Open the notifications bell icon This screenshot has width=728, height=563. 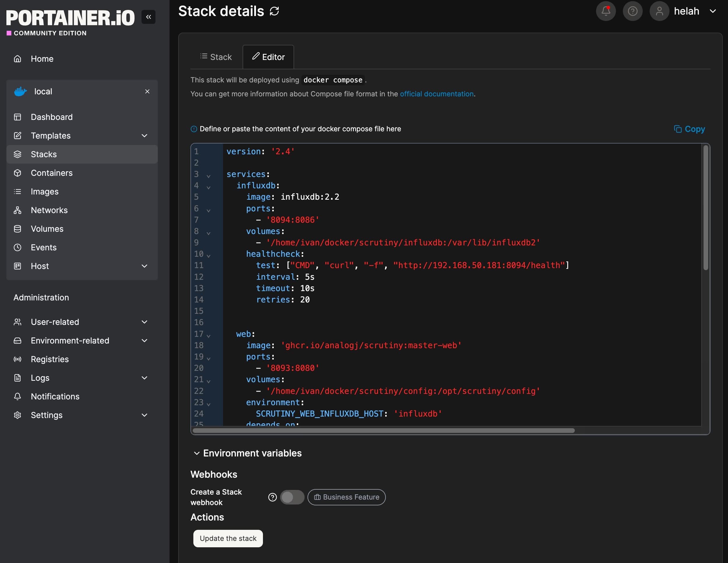(x=606, y=11)
